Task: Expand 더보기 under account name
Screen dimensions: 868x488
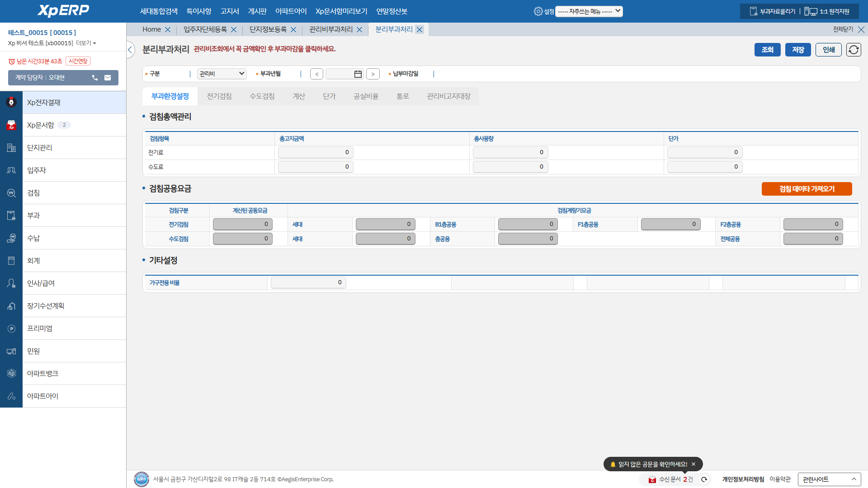Action: (x=86, y=43)
